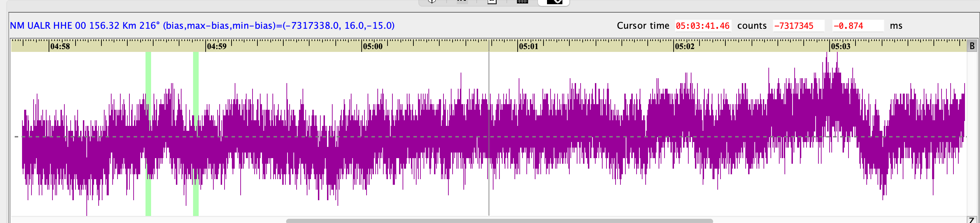Select the grid-pattern tab icon at top
980x223 pixels.
[x=522, y=1]
